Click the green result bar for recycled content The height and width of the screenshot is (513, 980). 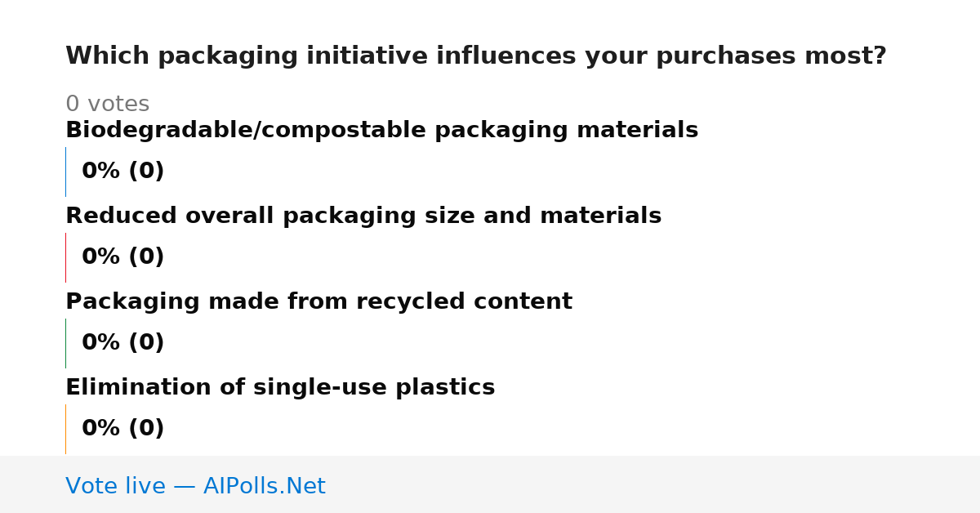(x=65, y=343)
